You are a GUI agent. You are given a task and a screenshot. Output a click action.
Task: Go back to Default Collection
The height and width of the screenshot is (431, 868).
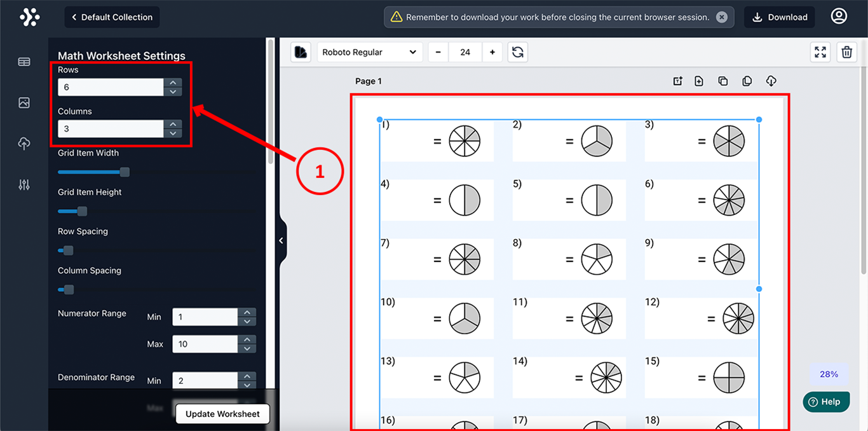click(112, 17)
